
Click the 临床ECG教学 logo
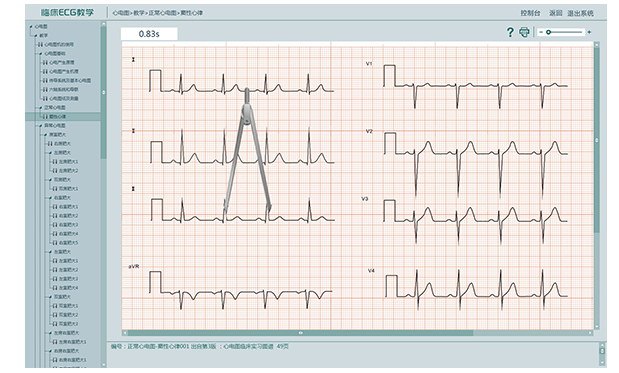pos(67,13)
